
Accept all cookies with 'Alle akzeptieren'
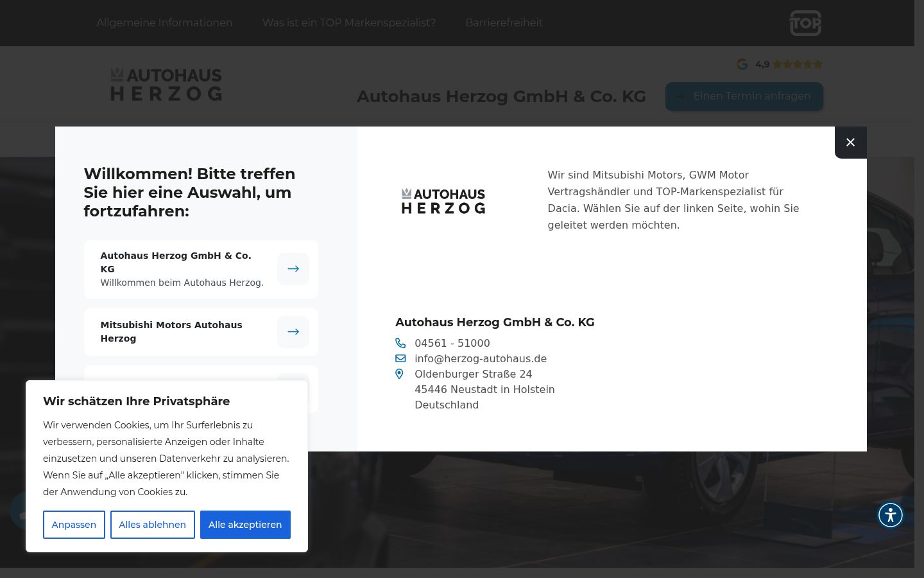coord(245,525)
